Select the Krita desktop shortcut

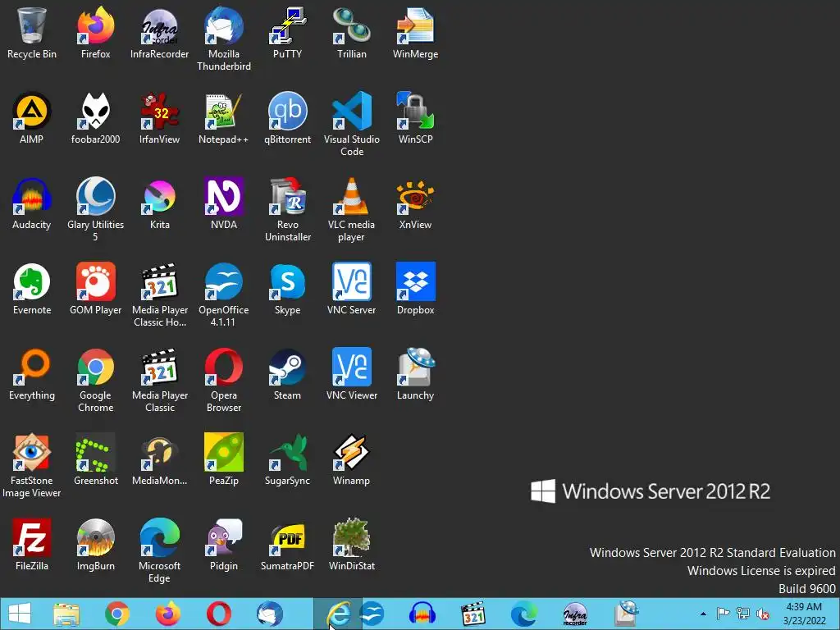click(x=160, y=203)
